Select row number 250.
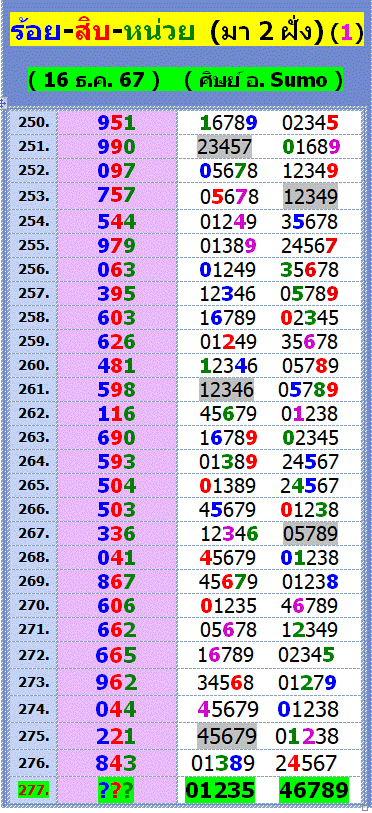Viewport: 372px width, 813px height. pyautogui.click(x=34, y=122)
